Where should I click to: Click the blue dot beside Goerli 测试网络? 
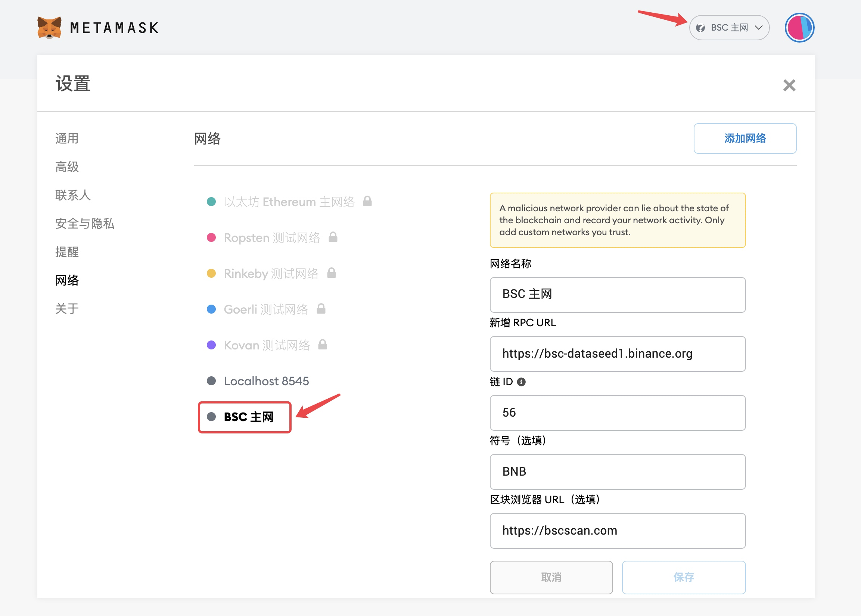coord(211,309)
